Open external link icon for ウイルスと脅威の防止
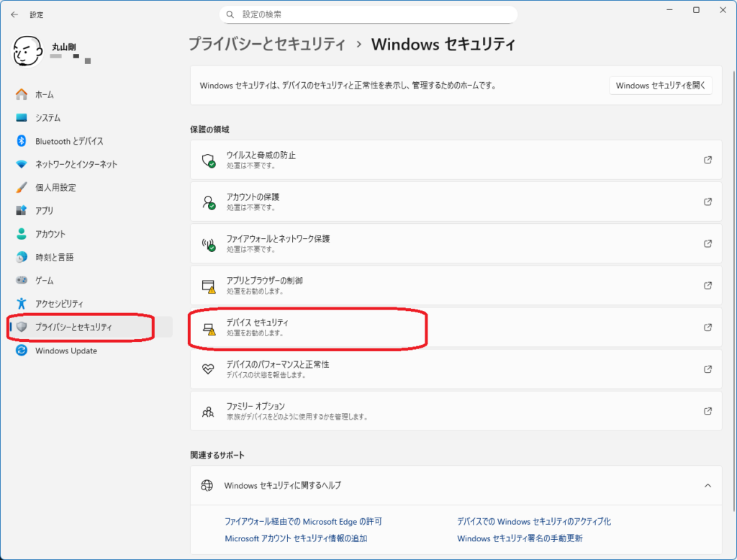 point(707,160)
